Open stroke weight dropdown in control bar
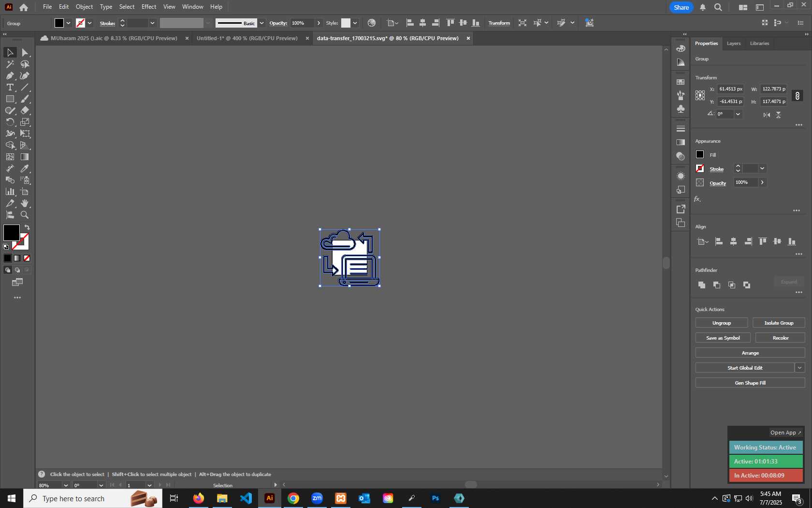The height and width of the screenshot is (508, 812). point(152,23)
